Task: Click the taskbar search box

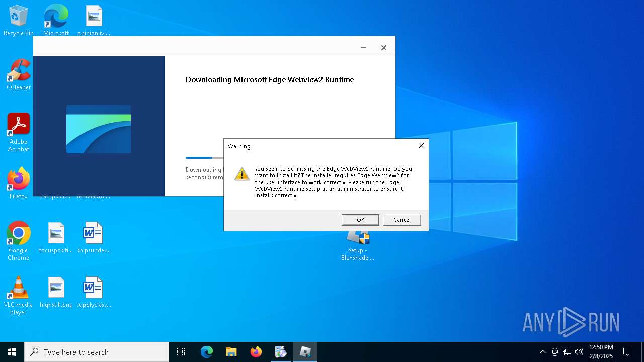Action: pyautogui.click(x=97, y=352)
